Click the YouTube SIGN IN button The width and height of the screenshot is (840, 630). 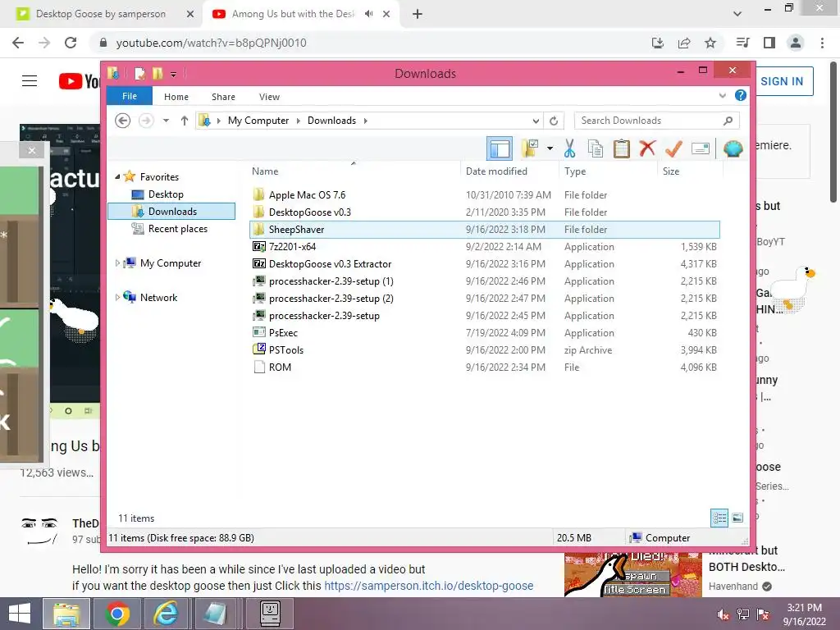click(x=782, y=81)
